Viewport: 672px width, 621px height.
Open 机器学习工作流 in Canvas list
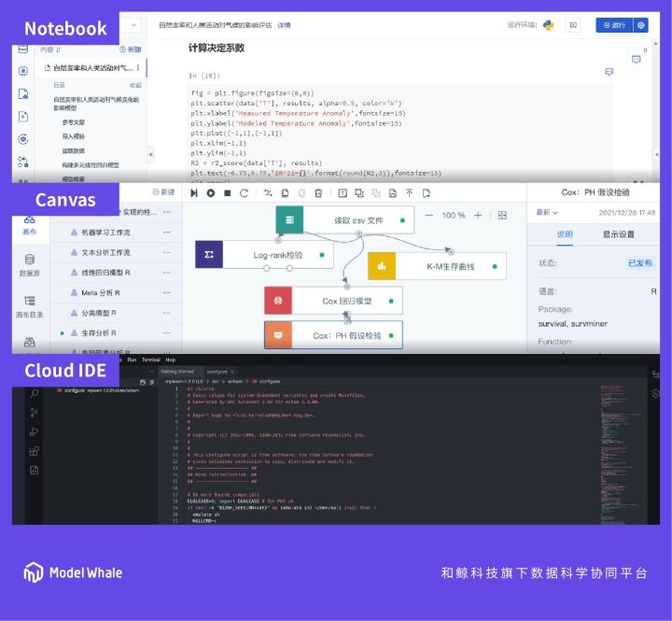coord(105,233)
